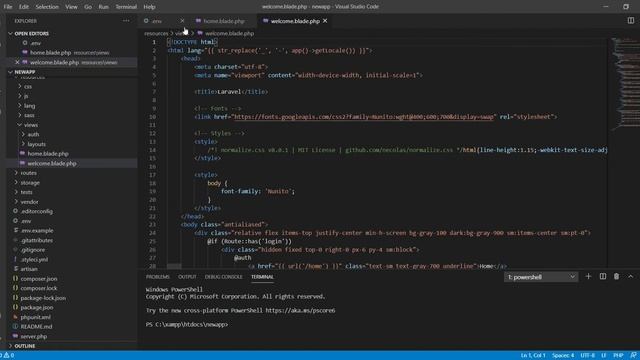This screenshot has height=360, width=640.
Task: Open the Selection menu
Action: tap(47, 7)
